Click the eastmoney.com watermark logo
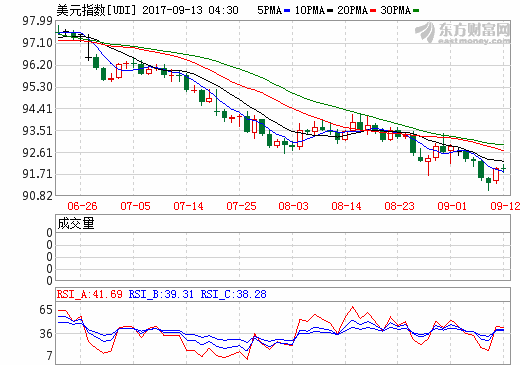The height and width of the screenshot is (365, 520). point(463,33)
